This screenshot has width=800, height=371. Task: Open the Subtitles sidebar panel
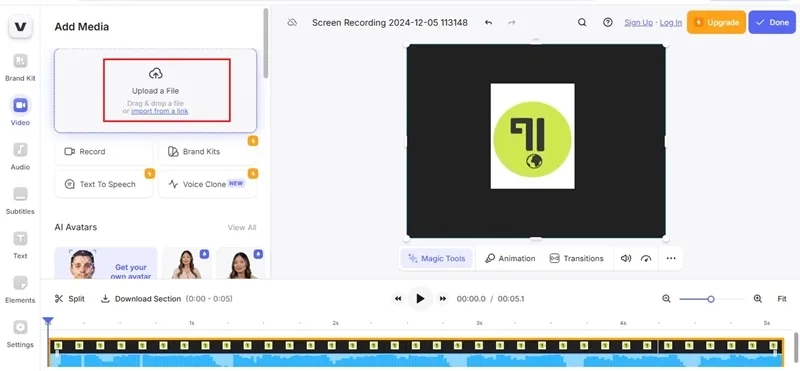pos(20,194)
